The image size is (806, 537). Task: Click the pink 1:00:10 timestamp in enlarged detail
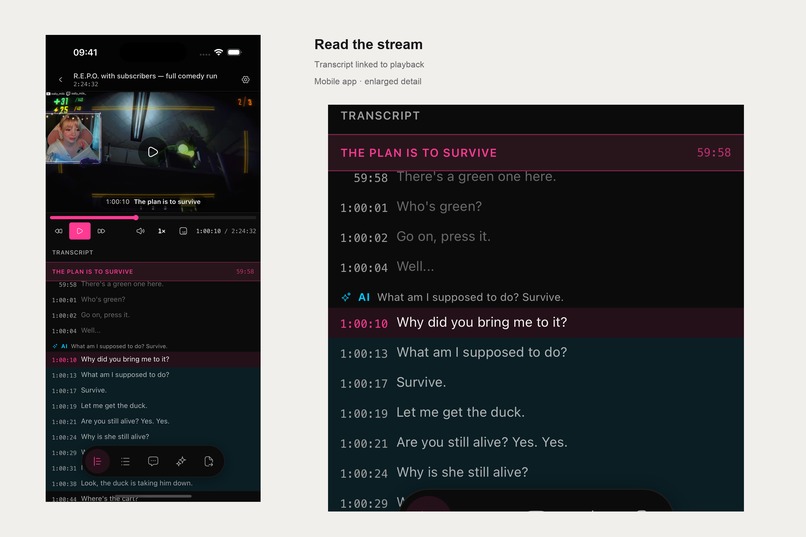tap(364, 324)
